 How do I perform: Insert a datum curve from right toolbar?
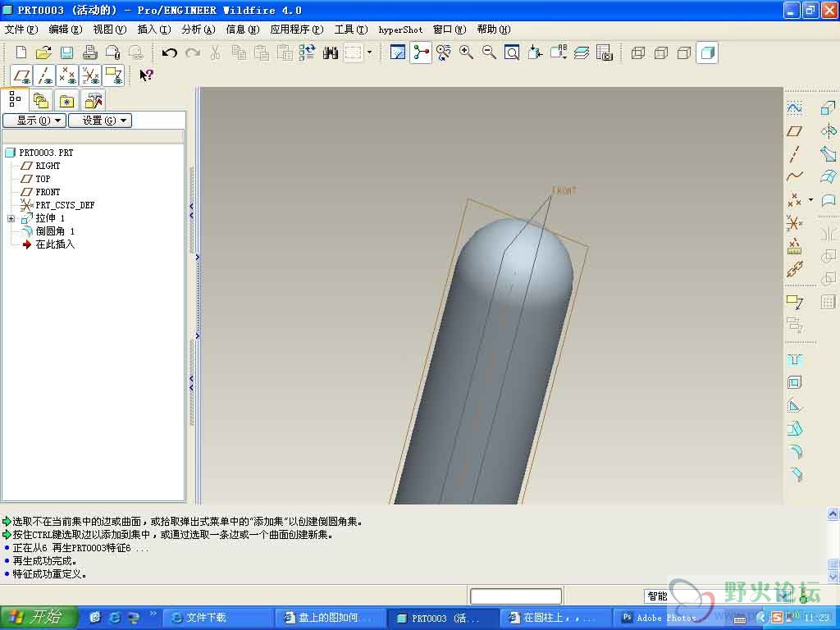tap(794, 177)
